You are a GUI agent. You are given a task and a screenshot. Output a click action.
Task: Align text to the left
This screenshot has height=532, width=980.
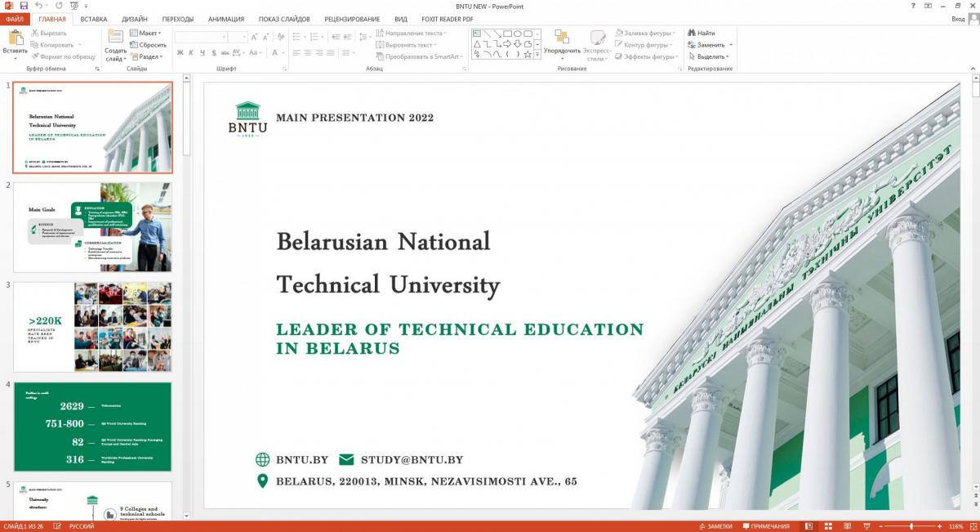point(296,52)
